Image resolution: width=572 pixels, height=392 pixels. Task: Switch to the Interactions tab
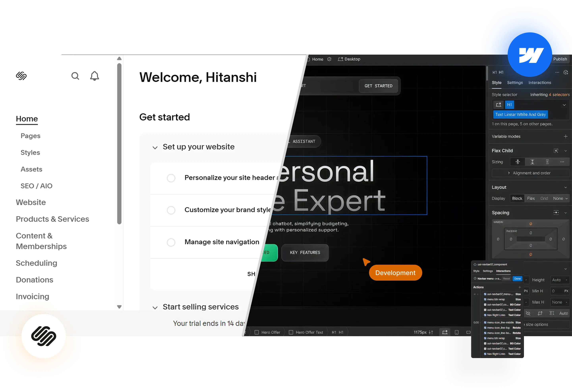point(539,83)
